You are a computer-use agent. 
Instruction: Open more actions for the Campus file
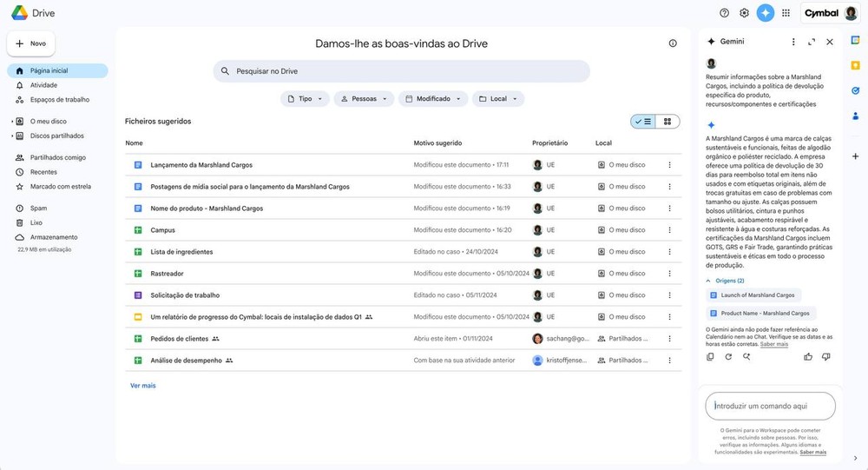point(669,230)
